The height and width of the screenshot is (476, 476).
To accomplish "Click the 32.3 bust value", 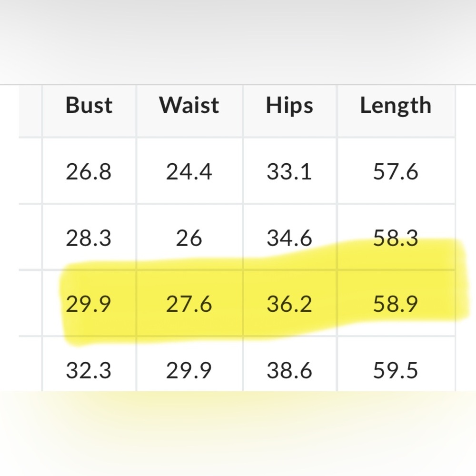I will [89, 370].
